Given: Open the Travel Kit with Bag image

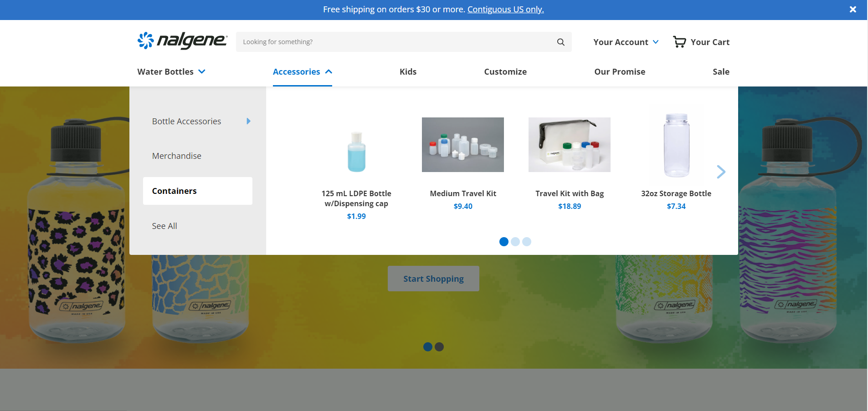Looking at the screenshot, I should pyautogui.click(x=569, y=145).
